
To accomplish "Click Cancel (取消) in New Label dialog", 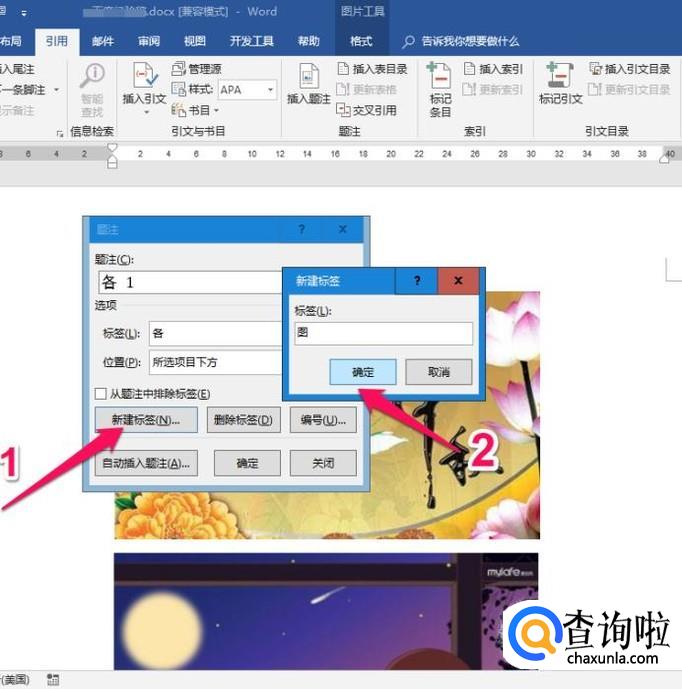I will [439, 372].
